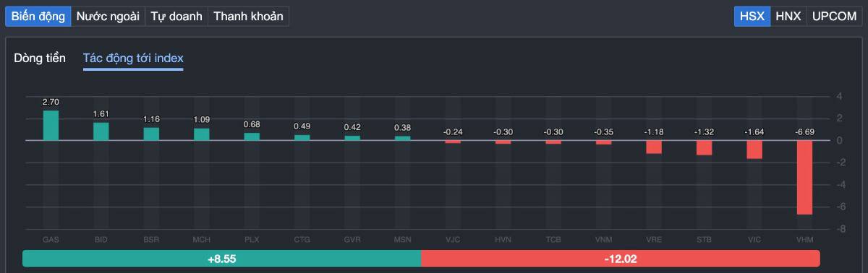
Task: Click the TCB ticker label
Action: pos(553,239)
